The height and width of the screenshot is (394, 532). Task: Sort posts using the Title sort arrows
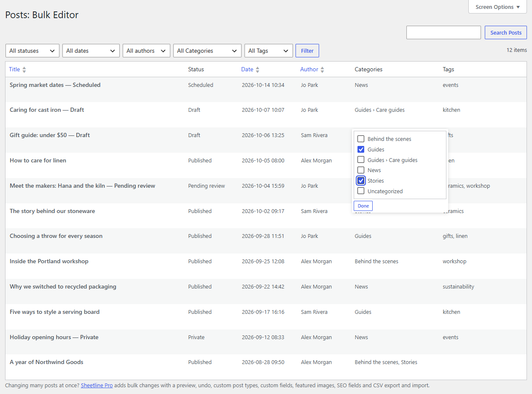(x=24, y=70)
